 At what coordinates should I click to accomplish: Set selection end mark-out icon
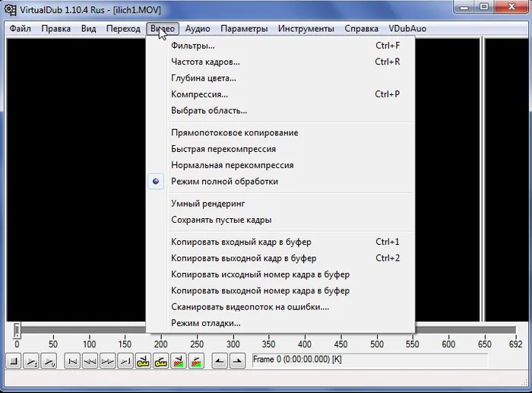click(237, 361)
